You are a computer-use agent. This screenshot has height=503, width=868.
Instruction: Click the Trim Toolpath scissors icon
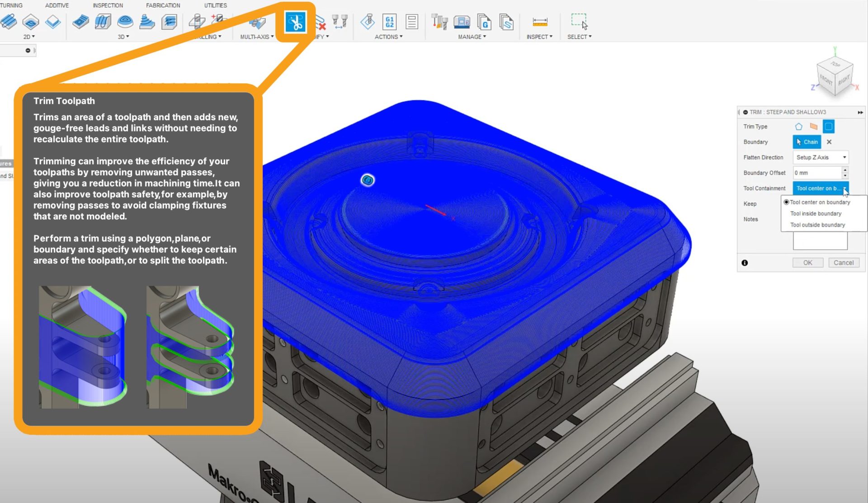295,22
